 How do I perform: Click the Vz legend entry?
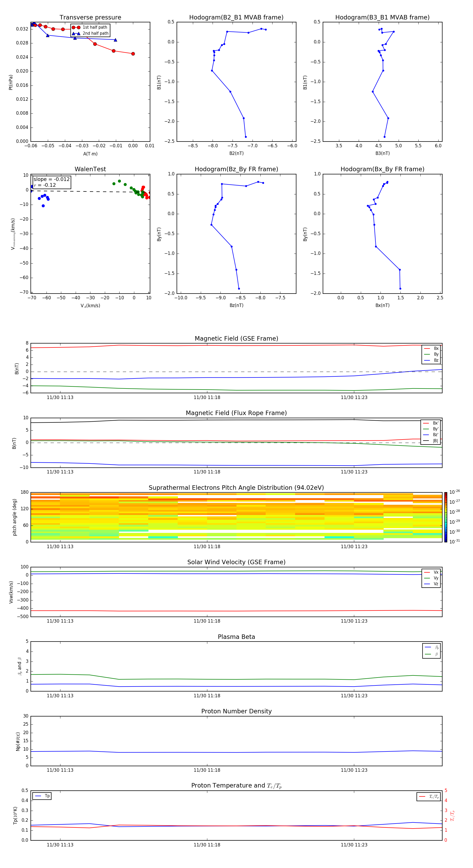pos(431,584)
